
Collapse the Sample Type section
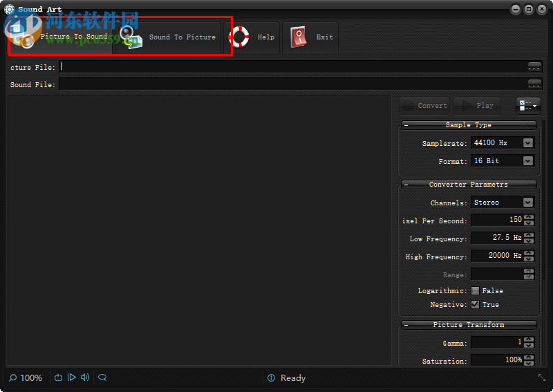406,125
